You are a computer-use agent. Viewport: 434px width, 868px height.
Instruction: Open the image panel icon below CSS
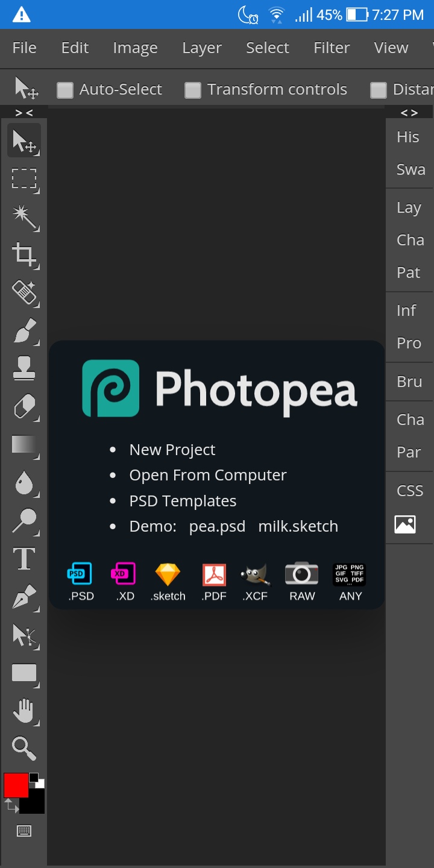click(x=405, y=524)
